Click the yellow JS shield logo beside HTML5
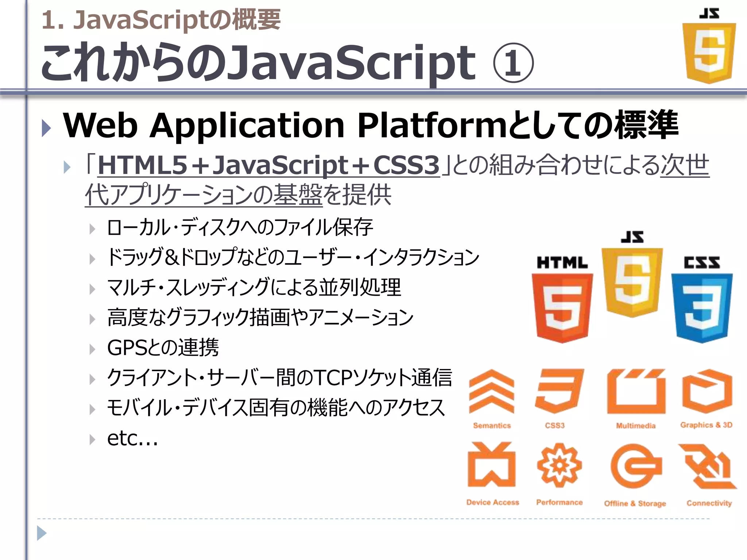The image size is (747, 560). click(x=632, y=274)
